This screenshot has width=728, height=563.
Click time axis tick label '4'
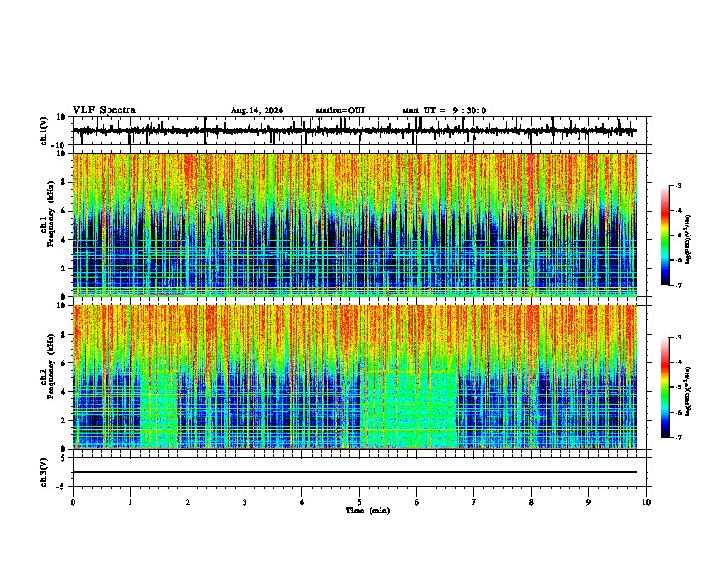pyautogui.click(x=302, y=502)
